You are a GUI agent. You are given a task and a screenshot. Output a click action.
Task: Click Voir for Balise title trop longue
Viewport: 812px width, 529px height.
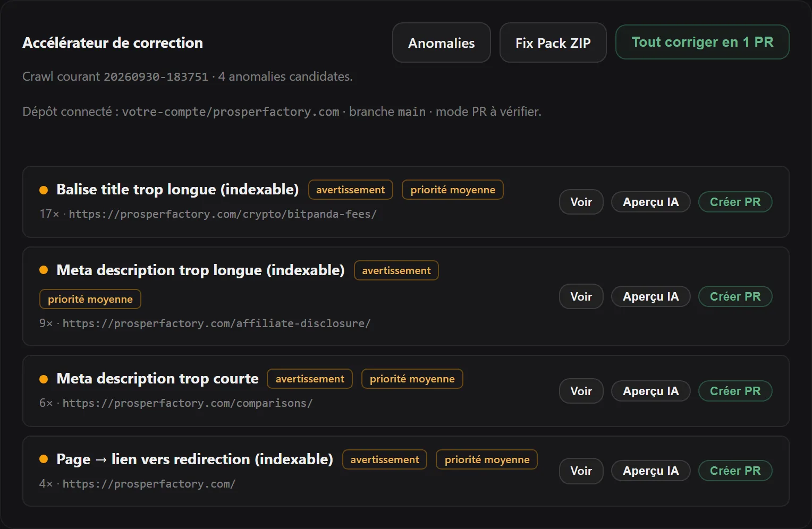click(581, 202)
